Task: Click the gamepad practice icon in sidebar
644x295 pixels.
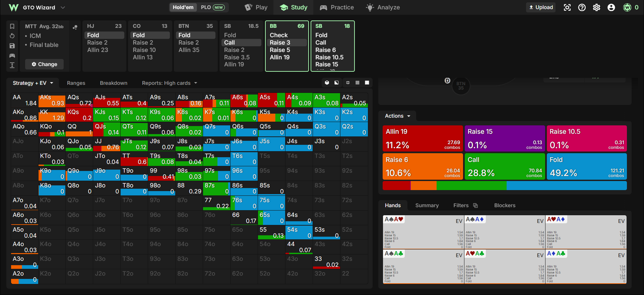Action: point(12,55)
